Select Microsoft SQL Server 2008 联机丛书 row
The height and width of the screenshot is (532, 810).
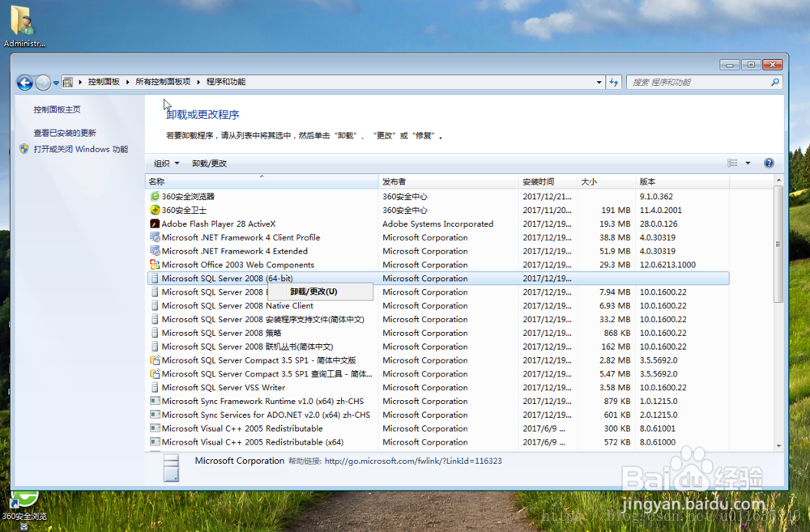pyautogui.click(x=438, y=347)
